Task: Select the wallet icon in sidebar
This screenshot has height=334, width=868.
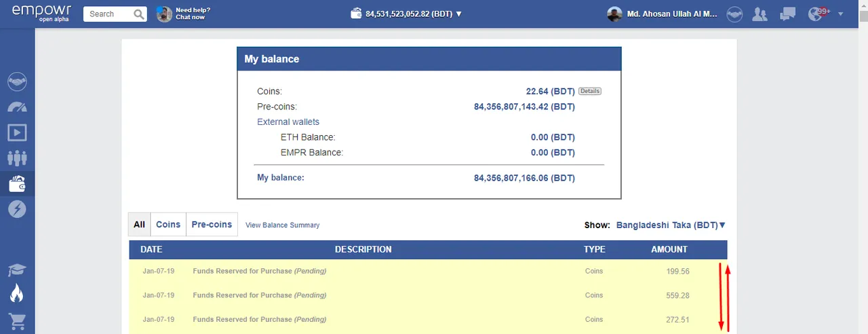Action: [x=17, y=183]
